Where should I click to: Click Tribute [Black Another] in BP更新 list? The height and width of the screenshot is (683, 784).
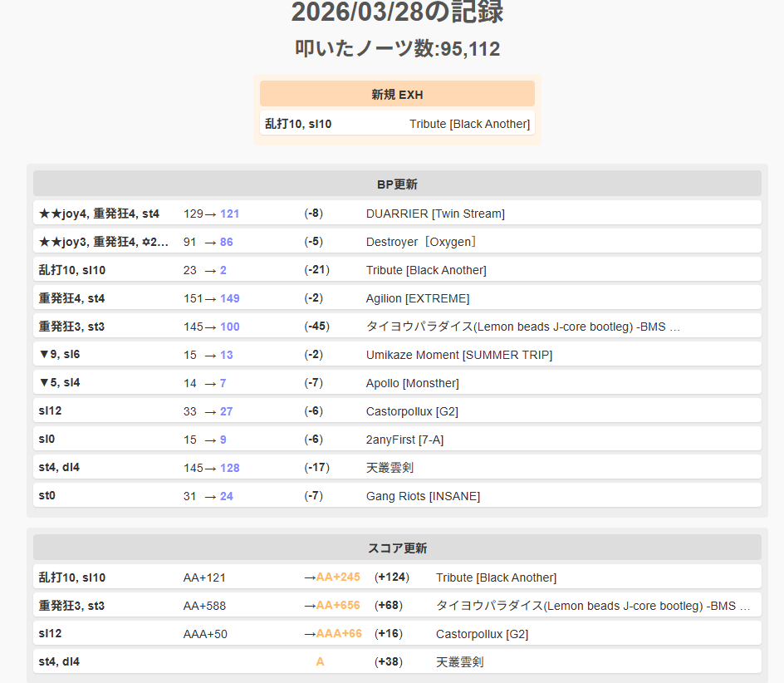426,270
